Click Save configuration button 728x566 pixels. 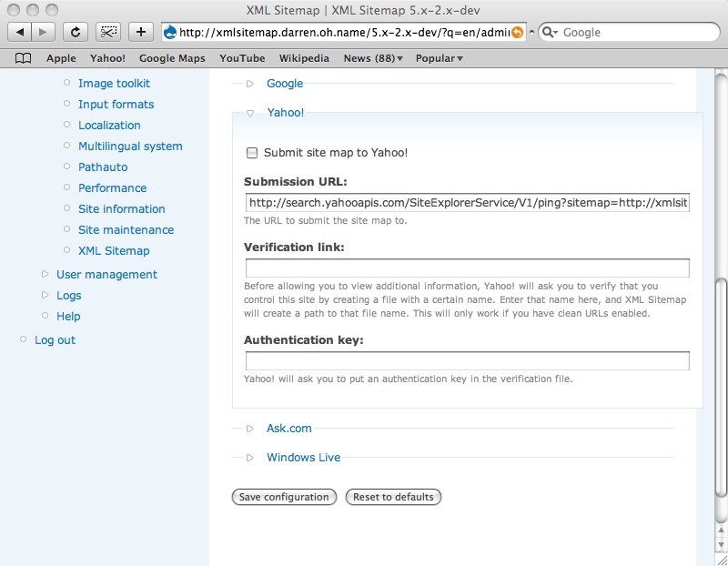click(x=284, y=497)
